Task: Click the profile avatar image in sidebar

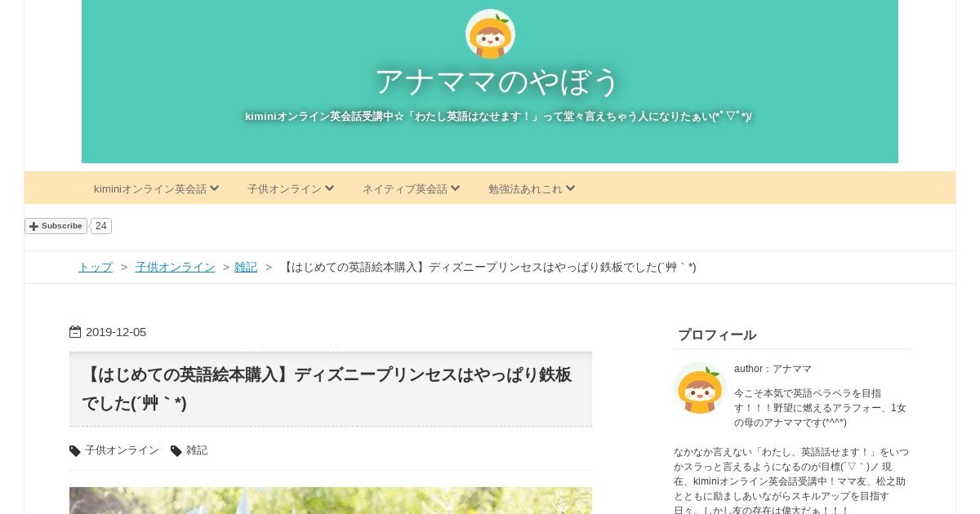Action: click(x=700, y=388)
